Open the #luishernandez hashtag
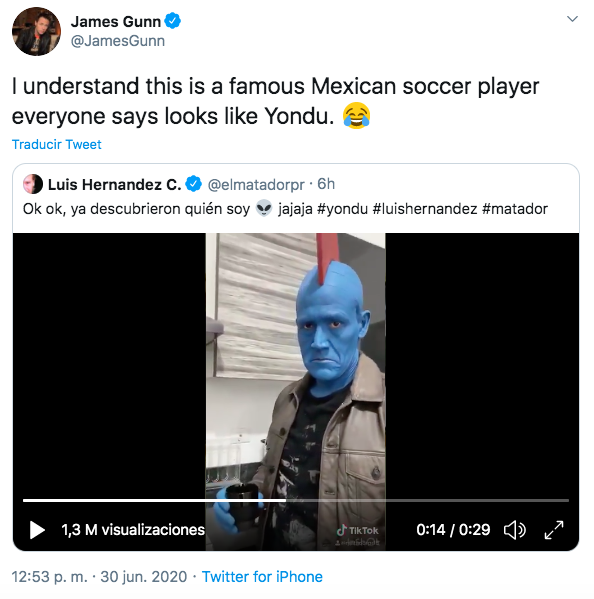Image resolution: width=594 pixels, height=599 pixels. [425, 209]
